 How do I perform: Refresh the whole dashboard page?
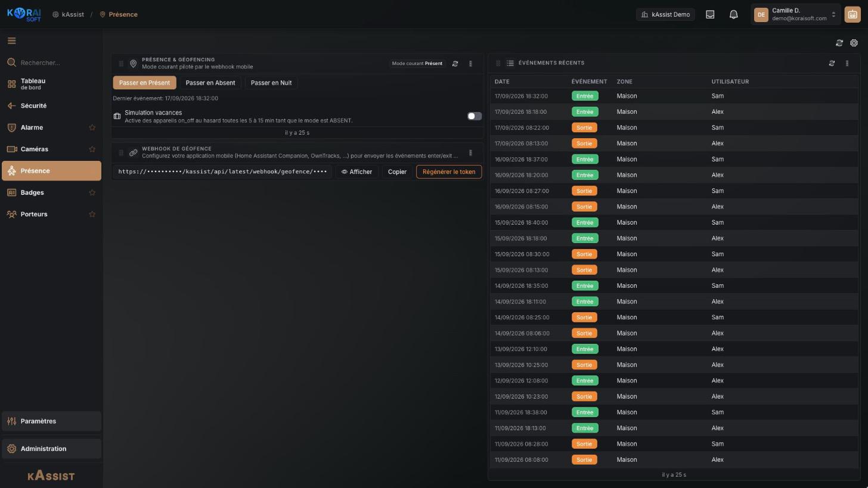pos(839,43)
